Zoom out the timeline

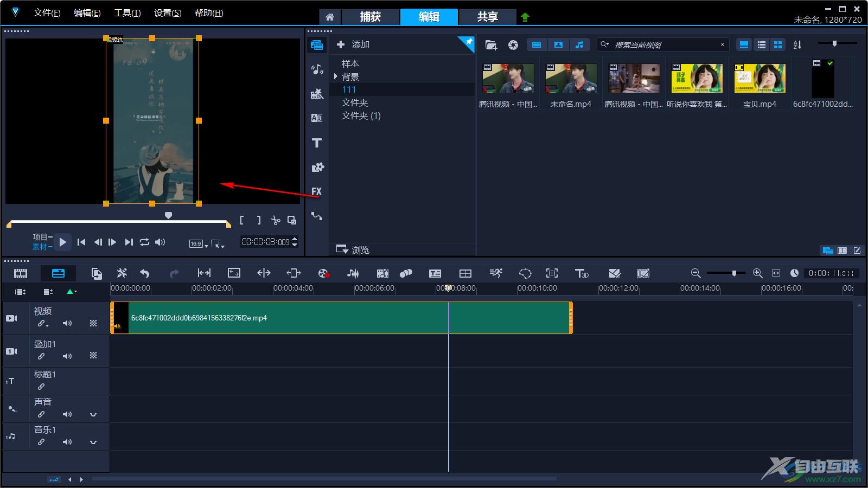click(695, 273)
